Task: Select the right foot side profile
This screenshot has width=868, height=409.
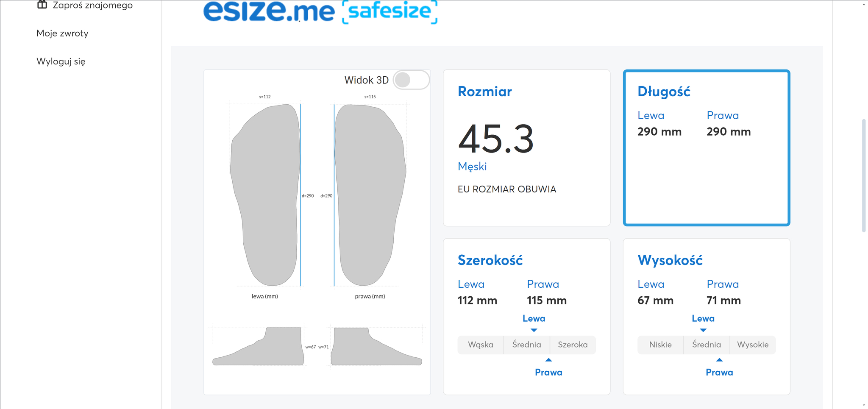Action: [376, 347]
